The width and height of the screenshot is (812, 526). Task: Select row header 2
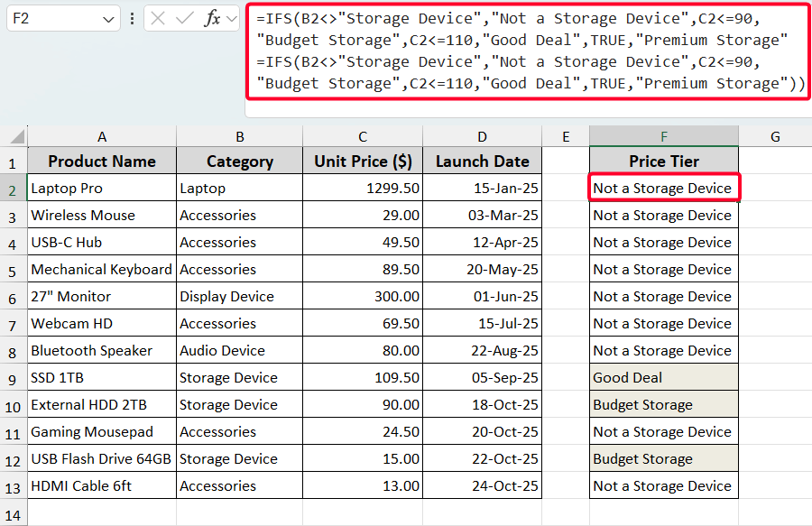(11, 188)
